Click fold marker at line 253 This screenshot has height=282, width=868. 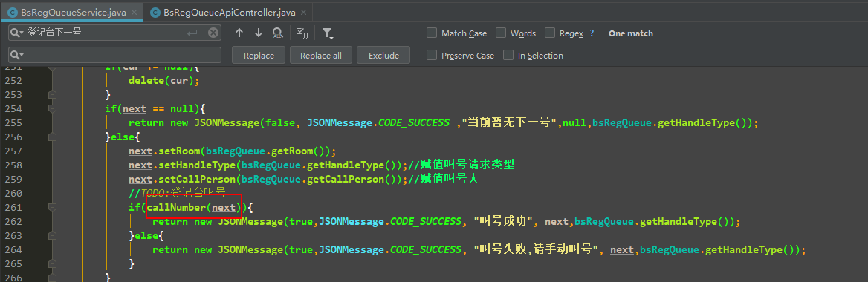click(52, 94)
